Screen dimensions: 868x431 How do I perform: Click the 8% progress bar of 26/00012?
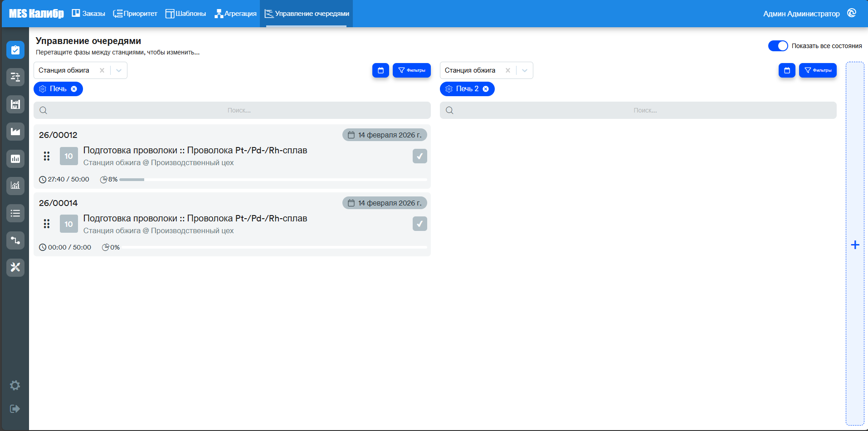pos(273,180)
